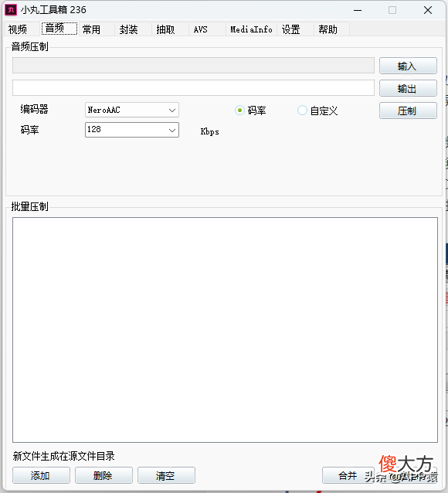Screen dimensions: 448x493
Task: Click the 小丸工具箱 app icon in title bar
Action: point(11,10)
